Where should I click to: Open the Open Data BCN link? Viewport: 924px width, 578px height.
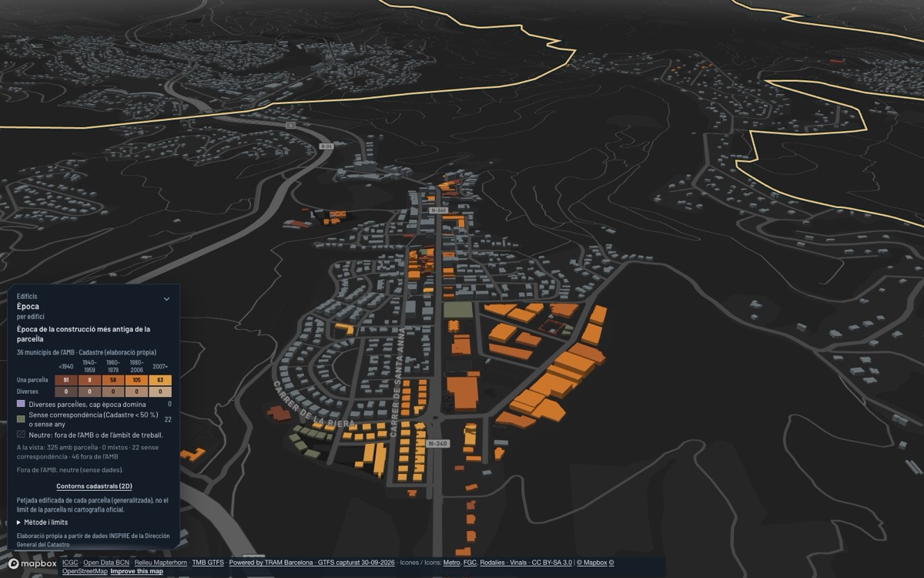click(106, 563)
